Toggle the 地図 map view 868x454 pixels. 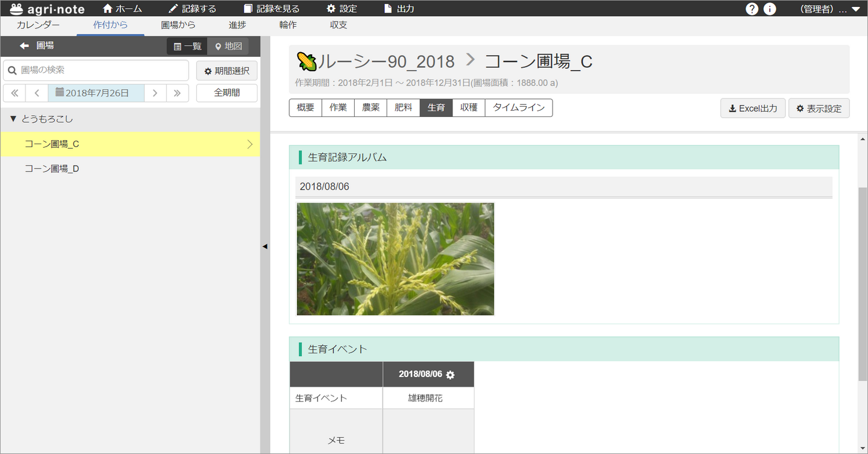point(228,46)
